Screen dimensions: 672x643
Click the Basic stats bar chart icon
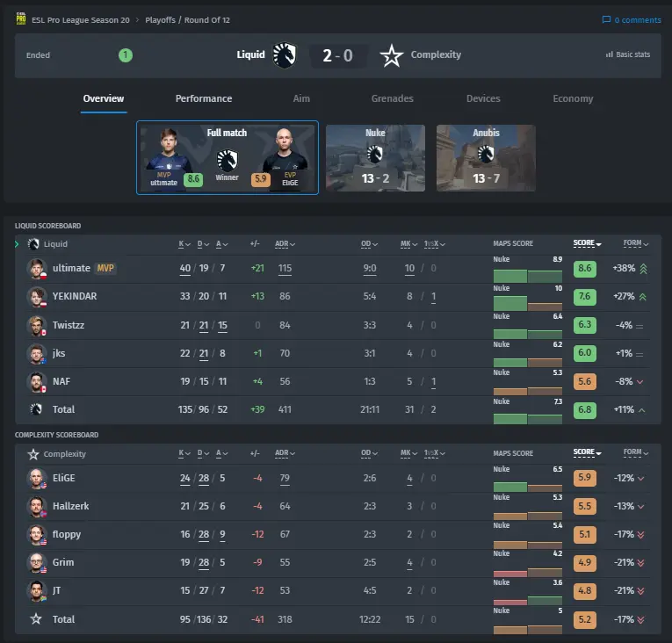(609, 54)
